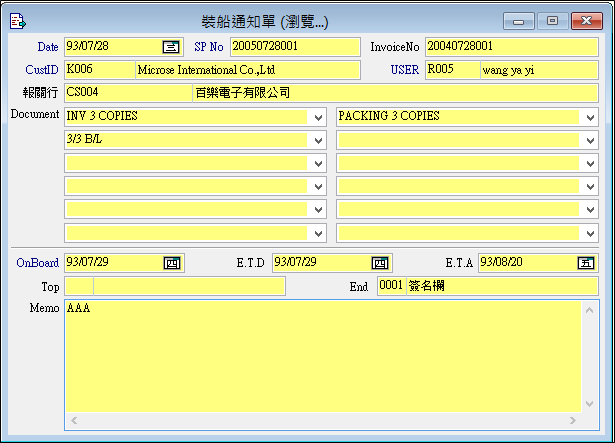
Task: Click the SP No input field
Action: [294, 46]
